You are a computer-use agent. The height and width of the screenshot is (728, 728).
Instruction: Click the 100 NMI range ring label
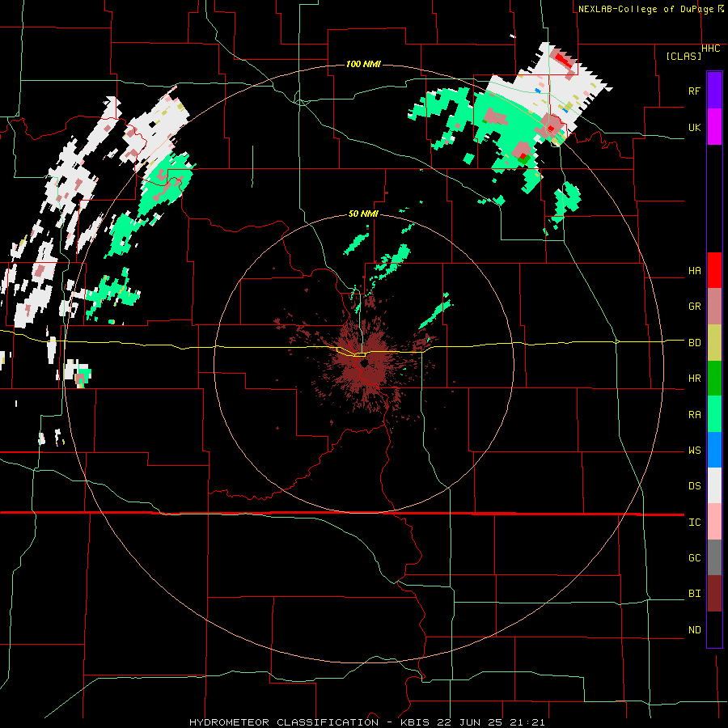coord(363,64)
